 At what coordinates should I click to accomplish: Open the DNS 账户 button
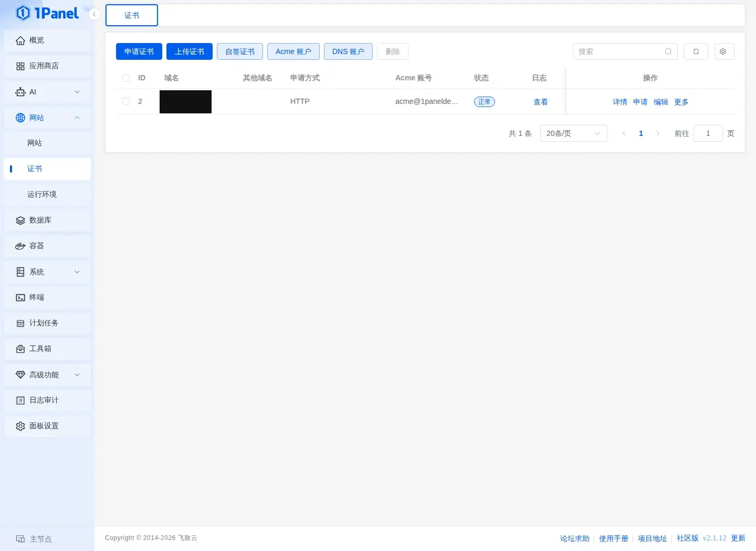coord(348,51)
